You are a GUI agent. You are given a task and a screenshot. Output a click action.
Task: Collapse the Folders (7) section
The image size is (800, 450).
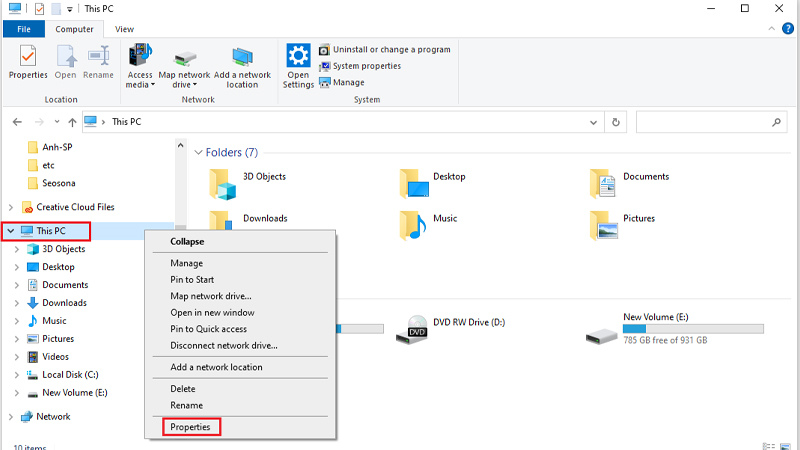196,153
